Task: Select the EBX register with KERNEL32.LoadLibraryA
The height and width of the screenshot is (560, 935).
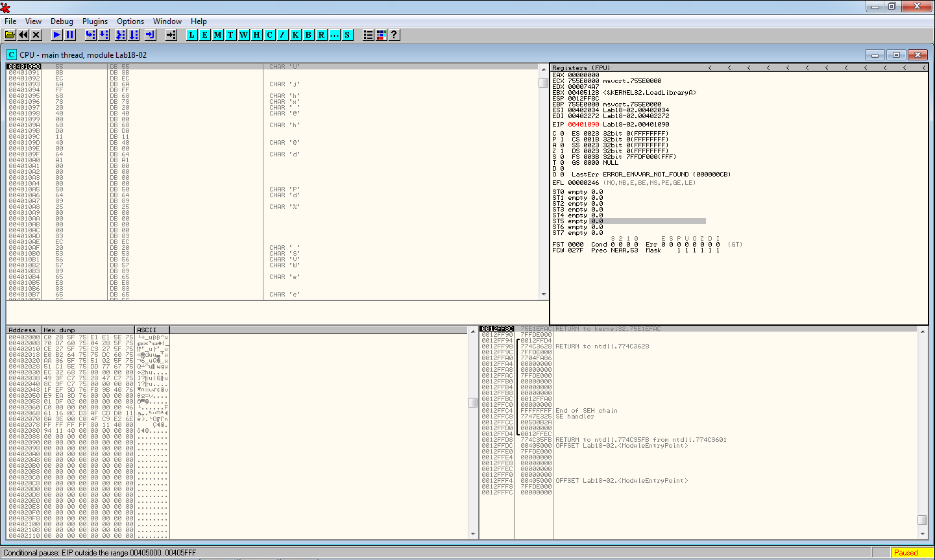Action: coord(624,93)
